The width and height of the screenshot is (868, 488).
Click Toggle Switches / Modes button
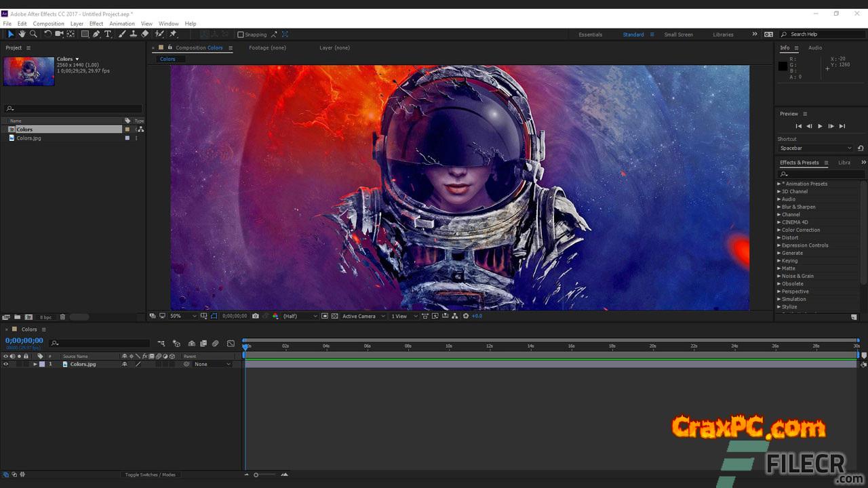(x=150, y=474)
